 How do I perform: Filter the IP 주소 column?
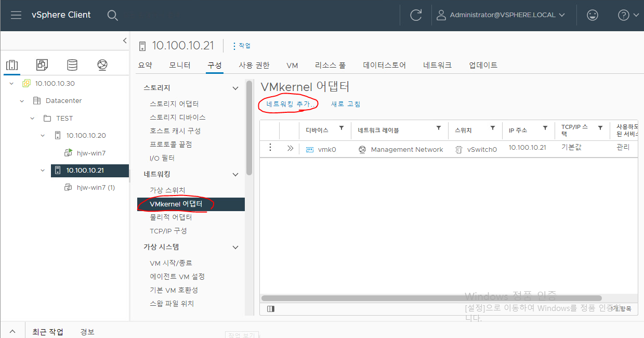point(545,128)
